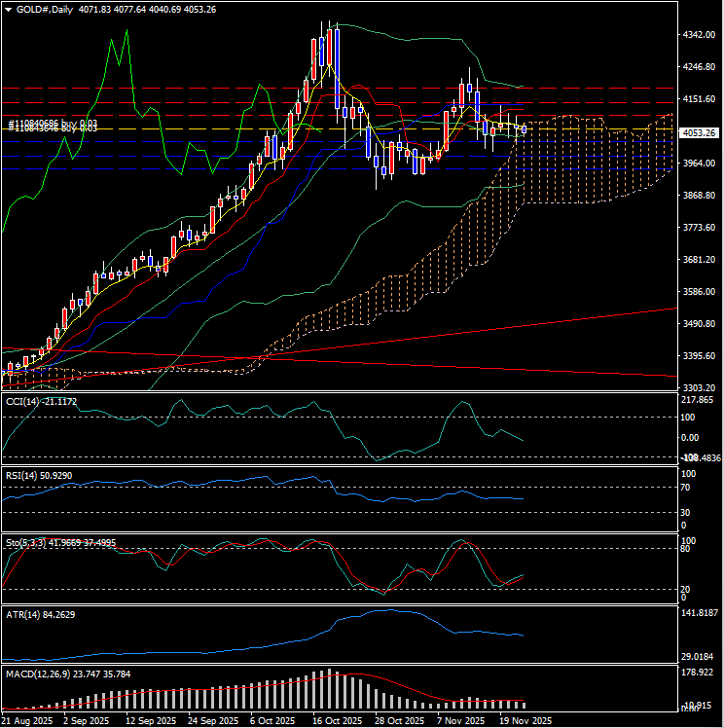Click the MACD scale value 178.922

[x=699, y=673]
